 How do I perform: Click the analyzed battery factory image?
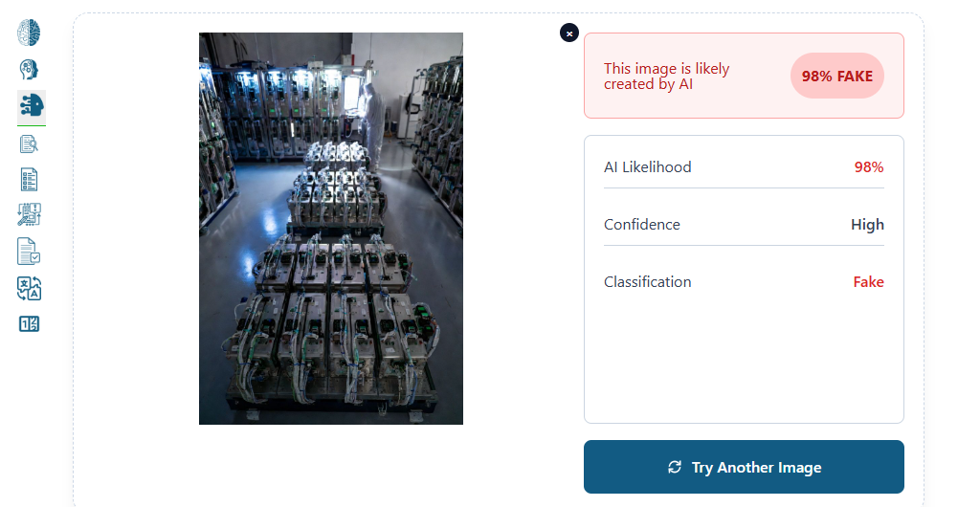tap(330, 229)
